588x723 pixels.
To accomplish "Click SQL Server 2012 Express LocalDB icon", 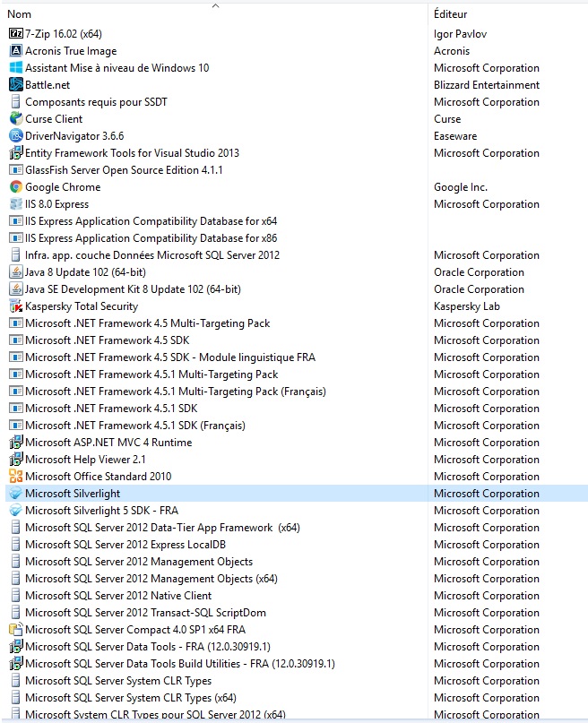I will click(x=15, y=545).
